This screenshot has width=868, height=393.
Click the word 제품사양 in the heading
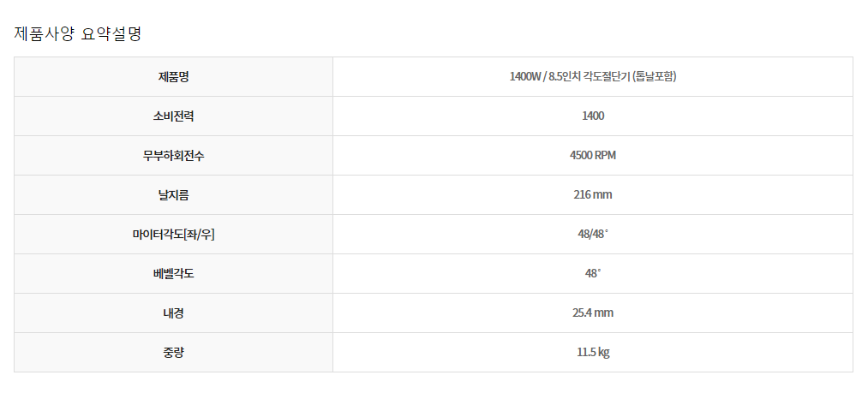click(43, 34)
